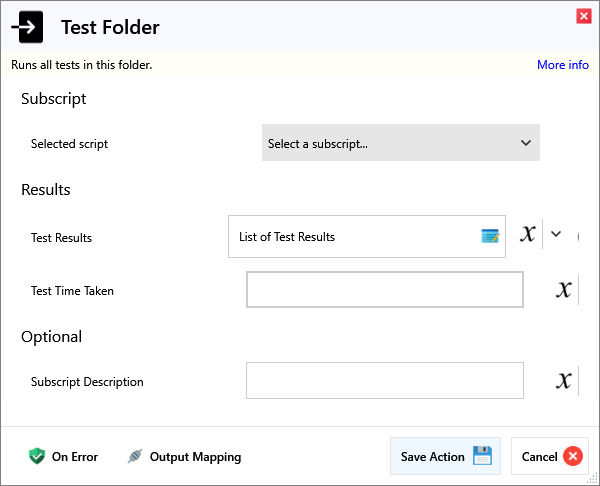Click the Test Time Taken input field
This screenshot has height=486, width=600.
coord(384,290)
